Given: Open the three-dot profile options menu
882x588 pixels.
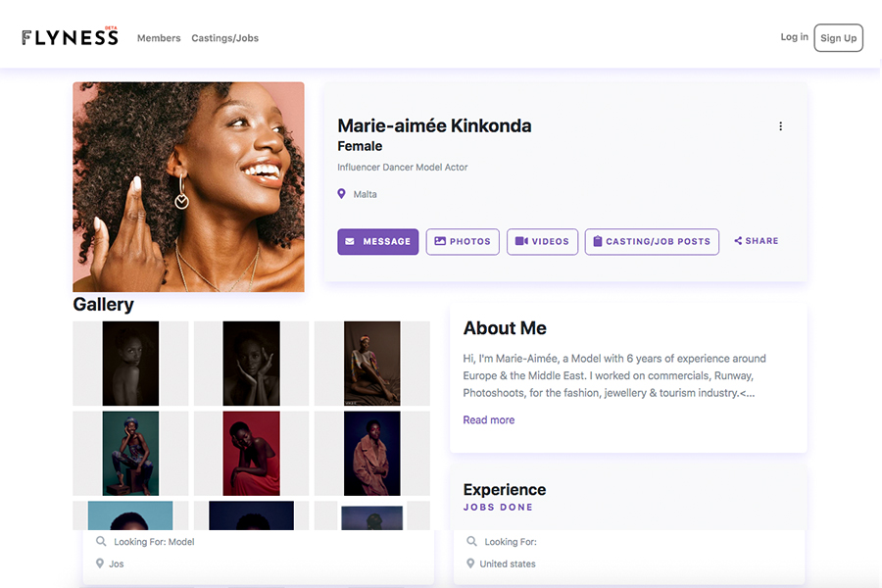Looking at the screenshot, I should pyautogui.click(x=780, y=126).
